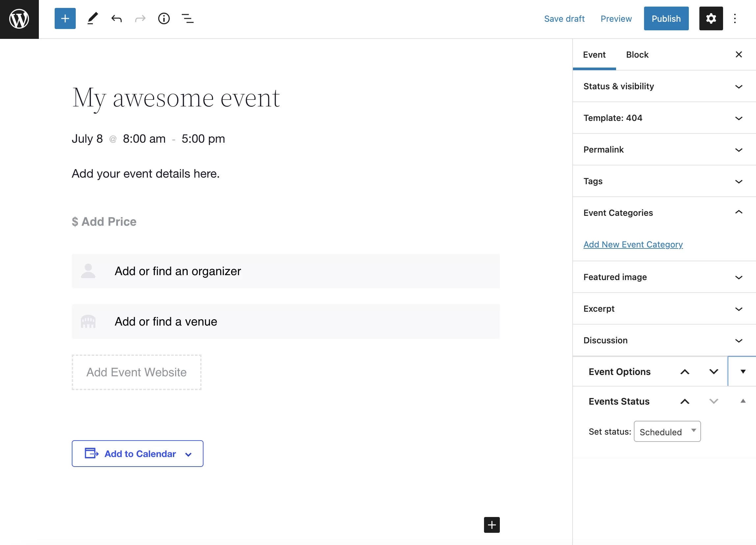Open the block inserter plus button
The height and width of the screenshot is (545, 756).
click(x=65, y=19)
